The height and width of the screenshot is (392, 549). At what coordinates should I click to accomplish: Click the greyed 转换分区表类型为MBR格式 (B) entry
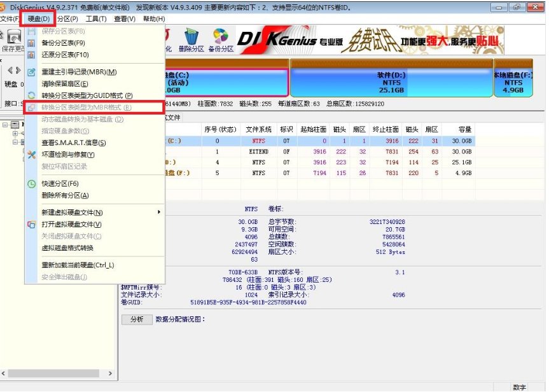[95, 108]
